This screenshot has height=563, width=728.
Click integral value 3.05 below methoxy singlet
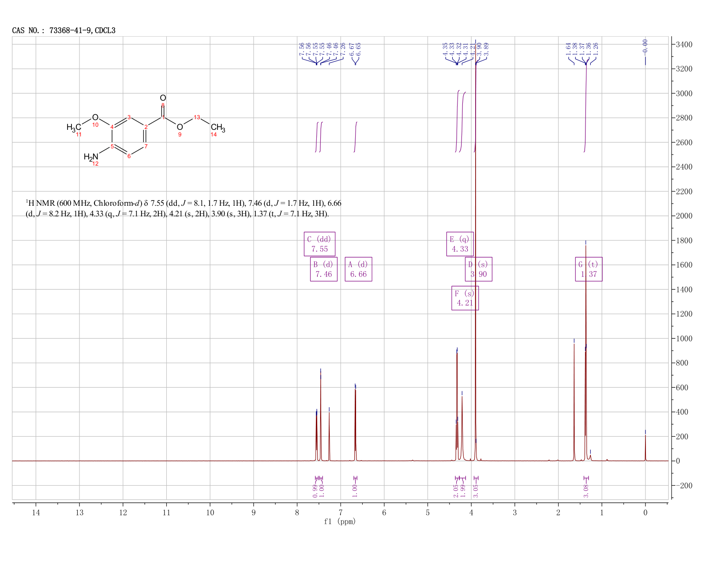click(476, 490)
